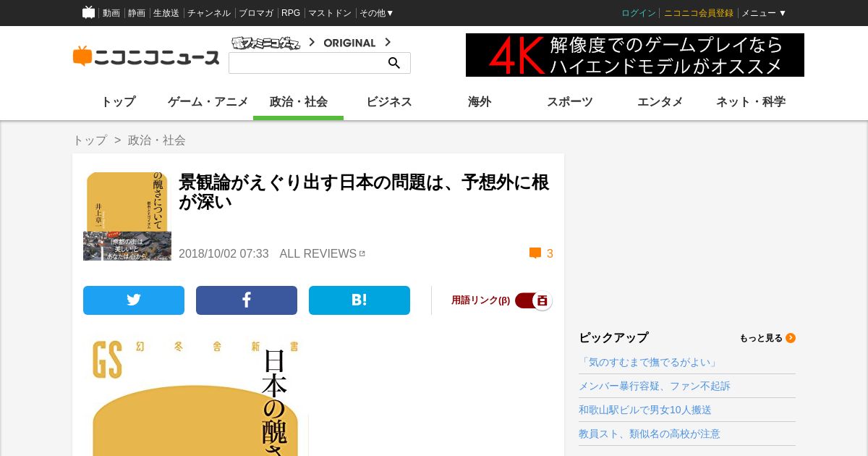The image size is (868, 456).
Task: Go to マストドン in the top bar
Action: pyautogui.click(x=330, y=13)
